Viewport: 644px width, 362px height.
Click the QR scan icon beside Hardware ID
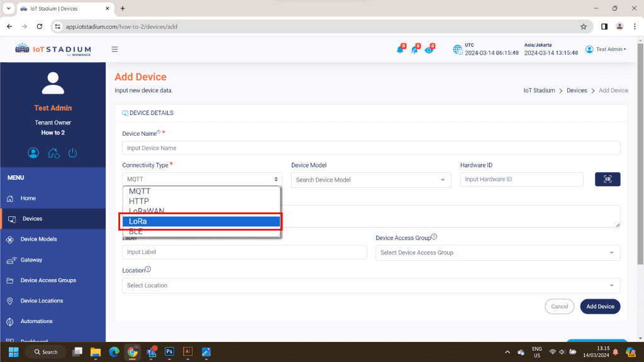[x=607, y=179]
